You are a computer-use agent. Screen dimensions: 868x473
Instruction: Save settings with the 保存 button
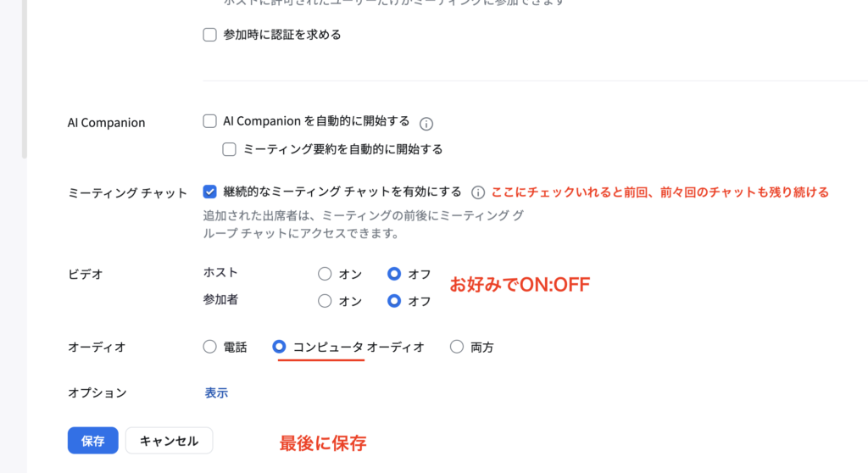tap(93, 440)
